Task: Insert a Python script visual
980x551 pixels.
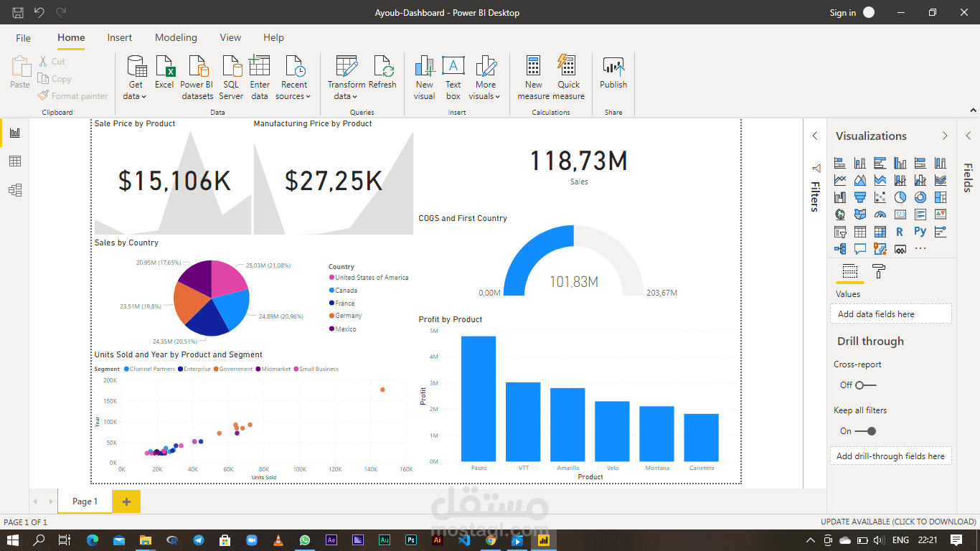Action: tap(920, 232)
